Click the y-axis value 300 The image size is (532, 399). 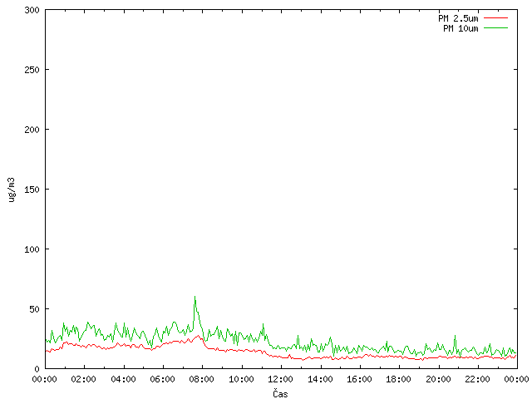(x=32, y=10)
